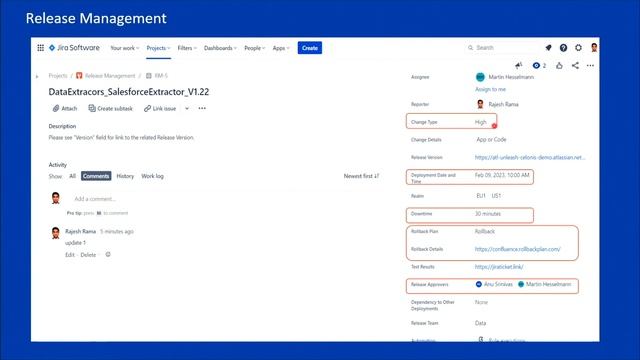Viewport: 640px width, 360px height.
Task: Click Rajesh Rama avatar in comment
Action: click(56, 233)
